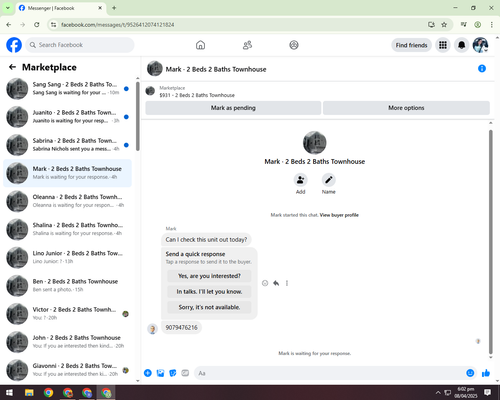
Task: Open the tab search dropdown arrow
Action: click(8, 8)
